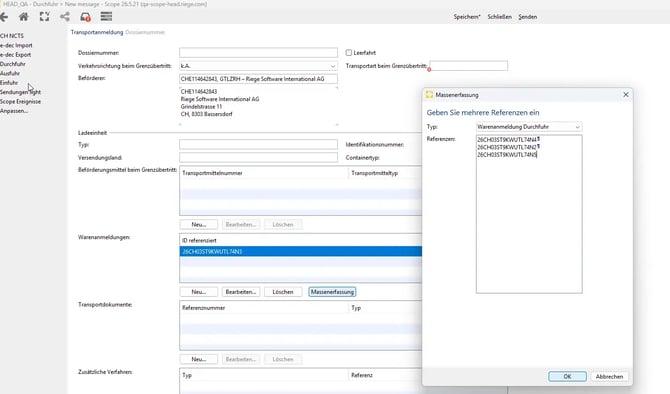Click the share icon in toolbar
Viewport: 670px width, 394px height.
coord(65,17)
